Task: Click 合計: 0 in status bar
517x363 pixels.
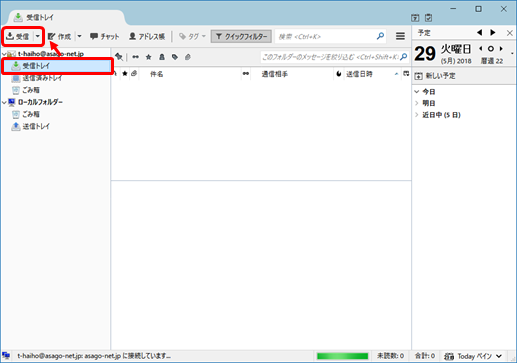Action: (425, 356)
